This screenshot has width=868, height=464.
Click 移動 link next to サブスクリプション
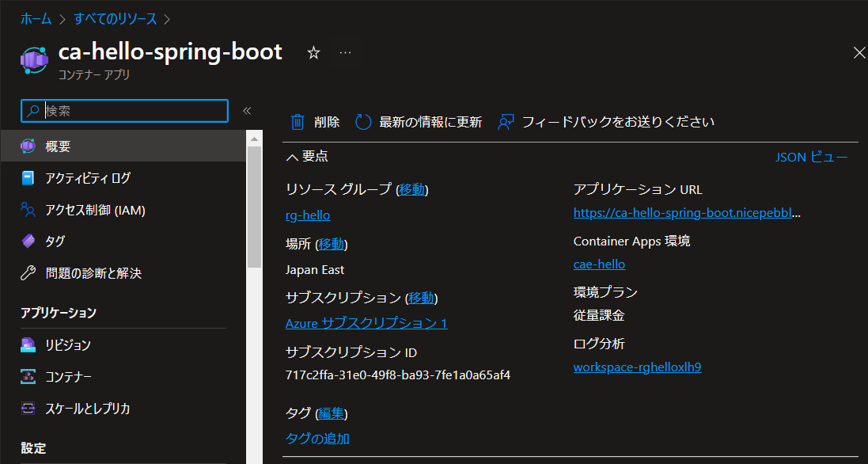click(x=421, y=298)
